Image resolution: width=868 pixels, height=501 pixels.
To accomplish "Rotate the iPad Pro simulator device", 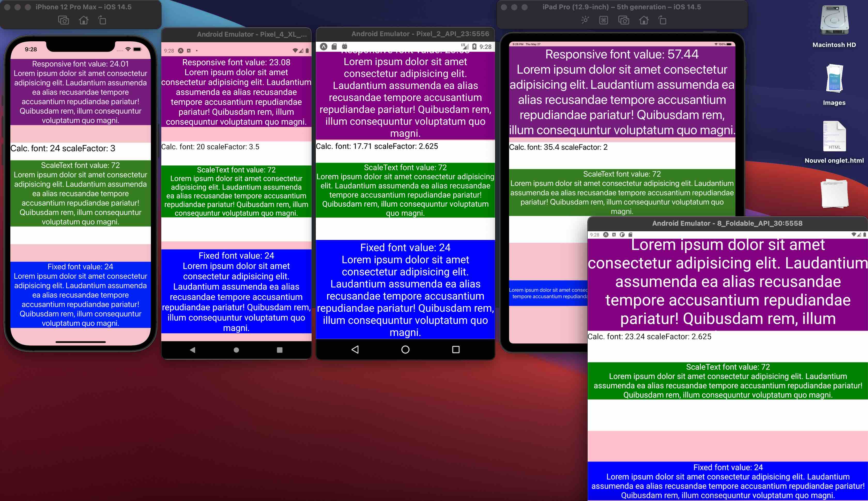I will tap(663, 20).
